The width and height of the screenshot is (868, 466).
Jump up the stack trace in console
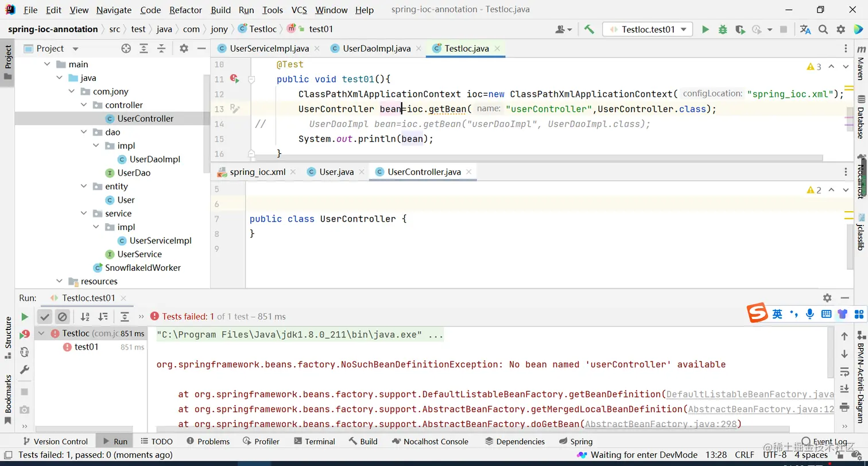coord(844,336)
